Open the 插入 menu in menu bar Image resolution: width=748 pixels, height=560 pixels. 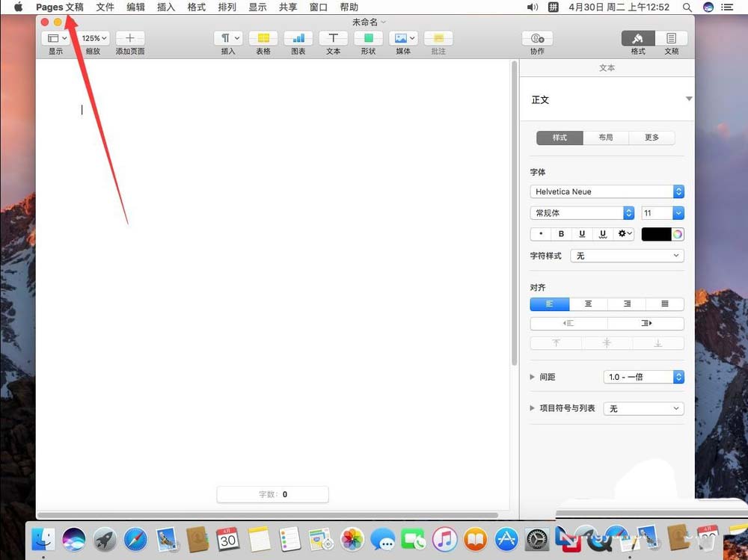pos(166,7)
